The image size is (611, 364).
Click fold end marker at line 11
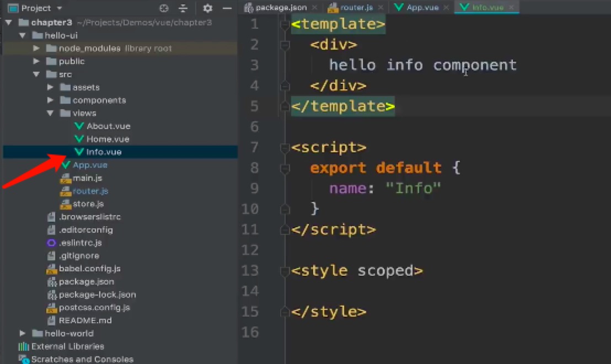tap(285, 229)
